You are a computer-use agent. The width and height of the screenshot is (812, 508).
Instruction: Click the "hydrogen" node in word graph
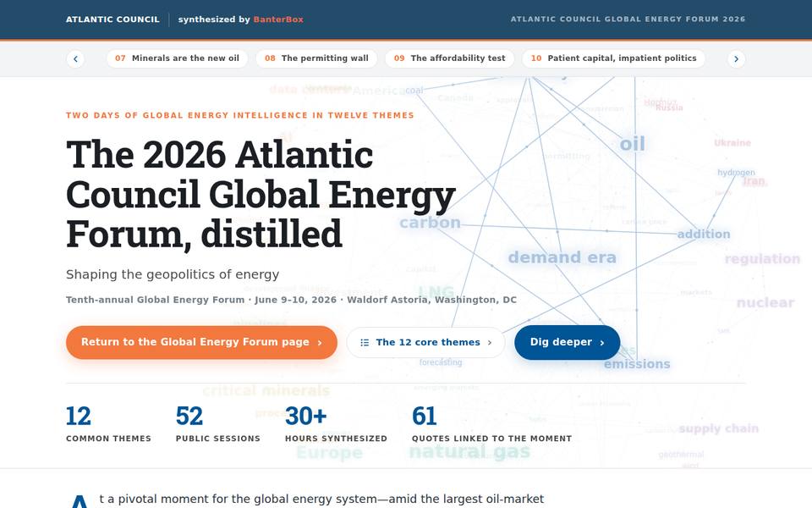point(736,173)
